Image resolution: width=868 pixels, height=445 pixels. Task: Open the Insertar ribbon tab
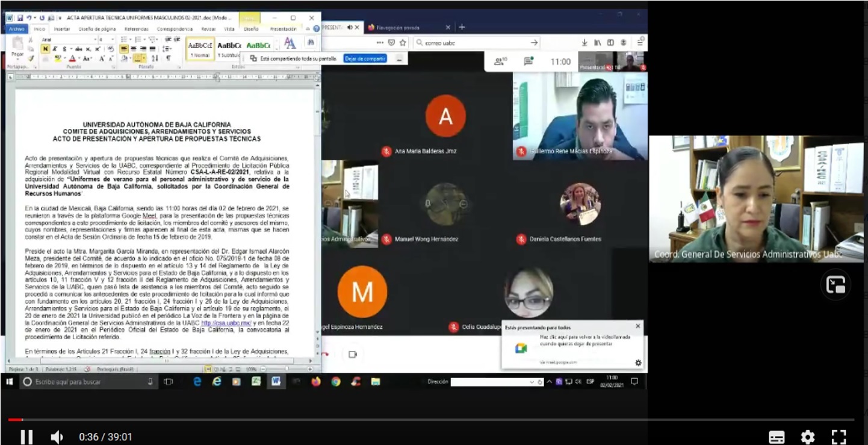[62, 29]
